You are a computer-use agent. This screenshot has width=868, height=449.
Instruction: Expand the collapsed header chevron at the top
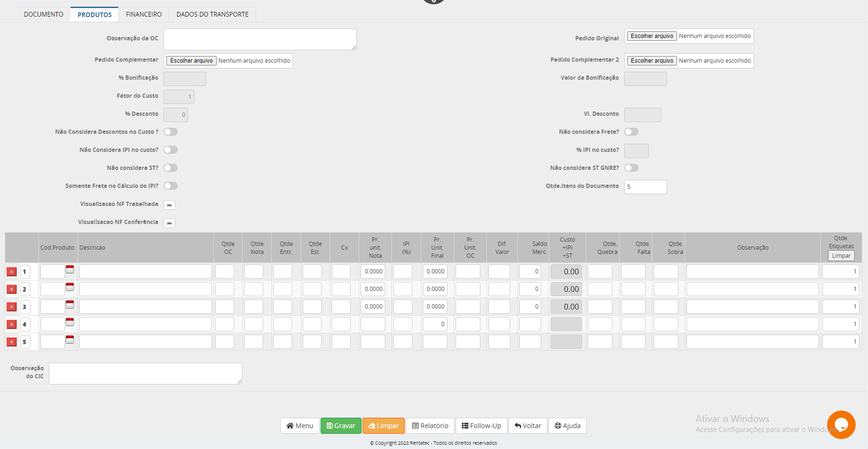[433, 1]
